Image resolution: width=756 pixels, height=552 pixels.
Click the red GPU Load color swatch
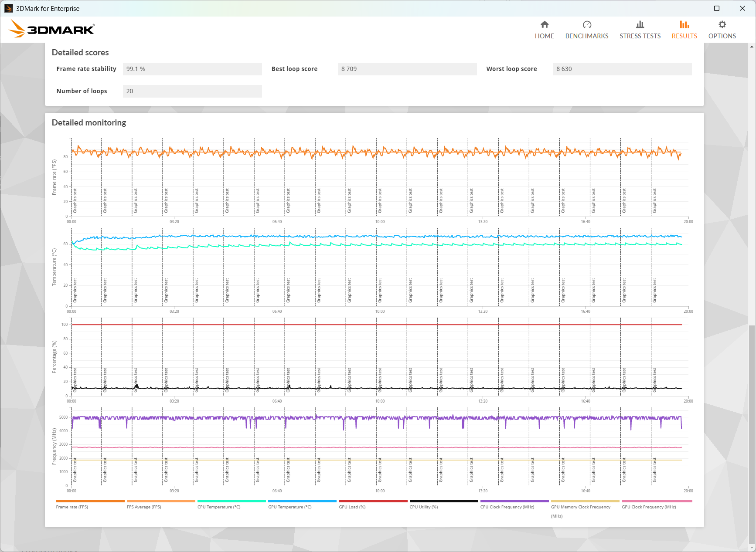373,501
